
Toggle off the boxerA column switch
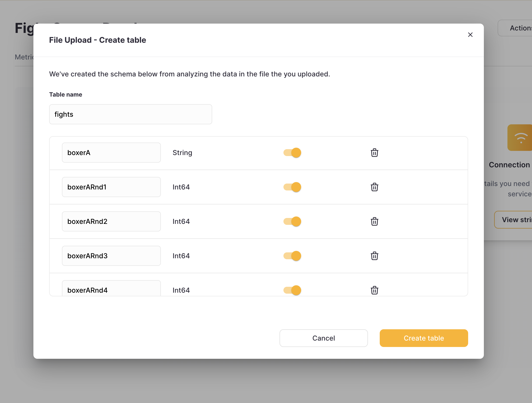[x=292, y=153]
